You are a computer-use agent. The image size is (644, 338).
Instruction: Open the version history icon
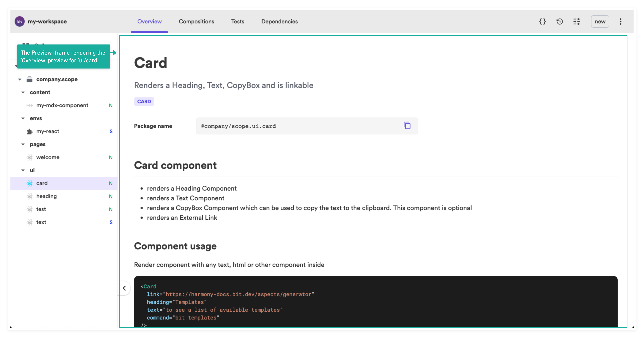[559, 21]
